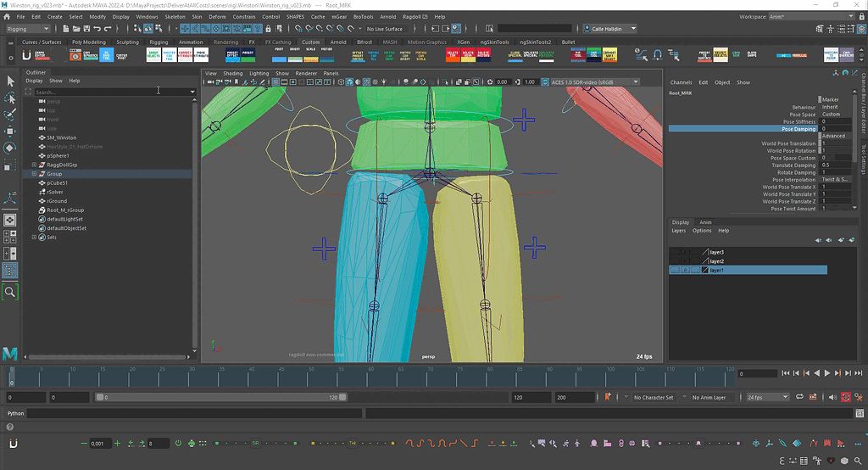This screenshot has height=470, width=868.
Task: Toggle the loop playback button
Action: point(799,397)
